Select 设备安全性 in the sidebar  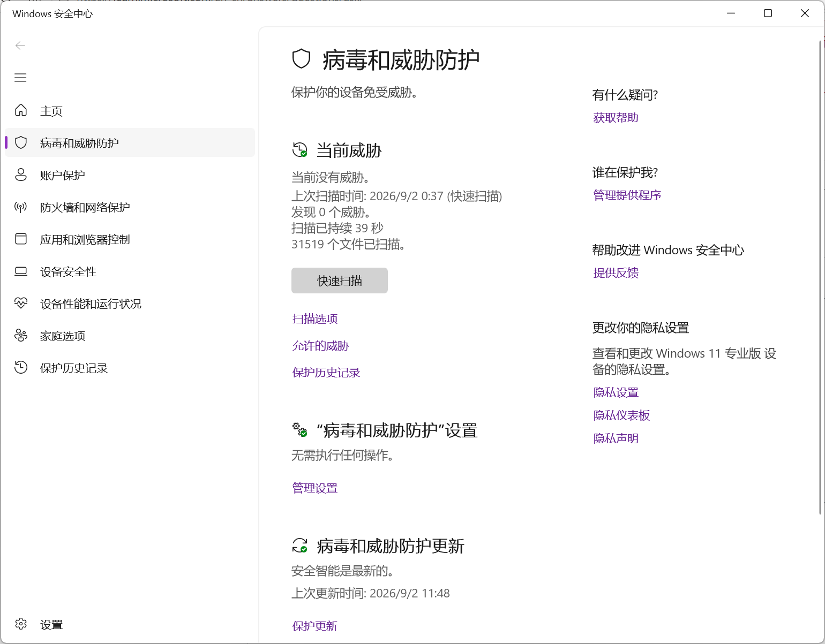coord(130,271)
